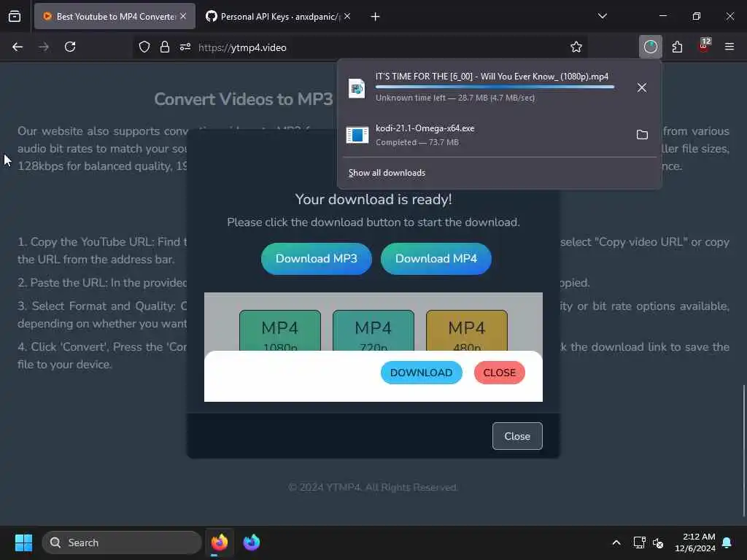Show site security padlock info
Viewport: 747px width, 560px height.
pyautogui.click(x=165, y=47)
